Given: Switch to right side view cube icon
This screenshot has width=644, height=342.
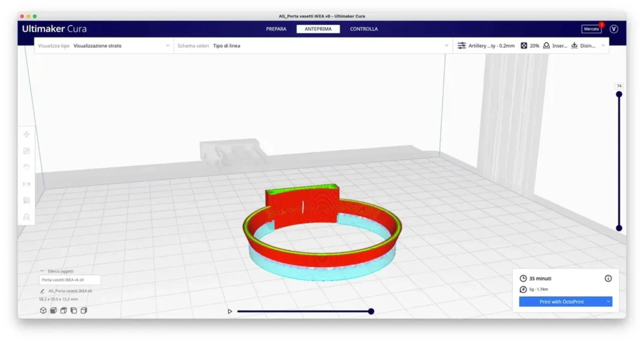Looking at the screenshot, I should [x=84, y=310].
